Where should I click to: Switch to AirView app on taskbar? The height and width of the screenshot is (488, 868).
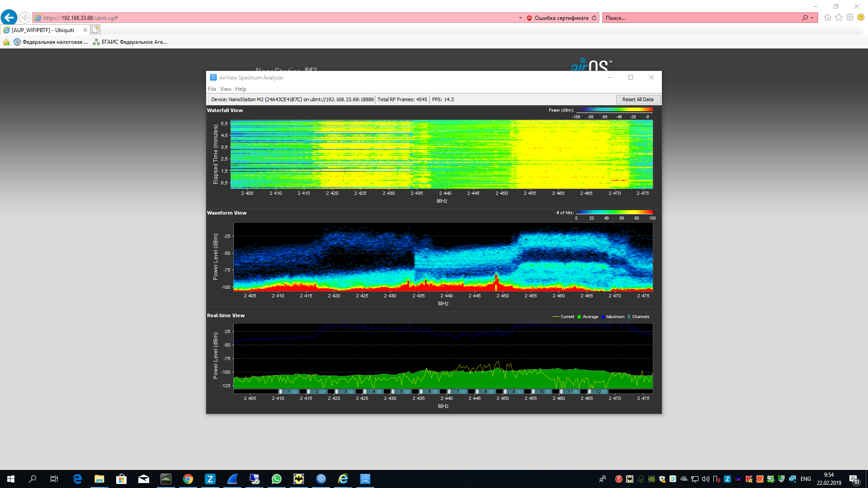(365, 479)
